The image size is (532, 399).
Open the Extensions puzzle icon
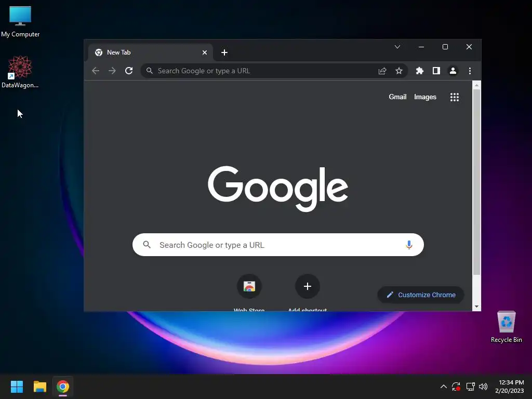tap(420, 71)
